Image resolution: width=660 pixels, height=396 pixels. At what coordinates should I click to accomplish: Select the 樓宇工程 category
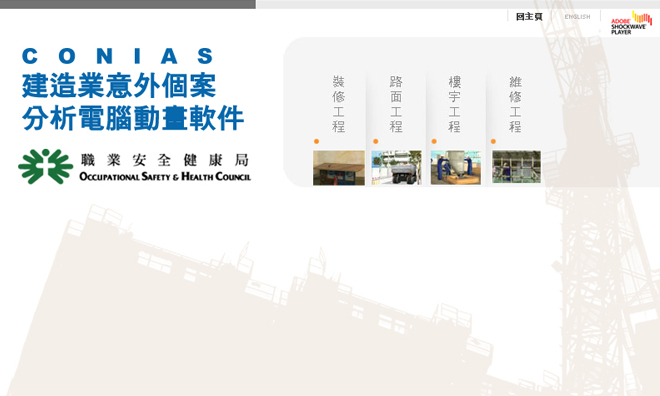tap(455, 104)
